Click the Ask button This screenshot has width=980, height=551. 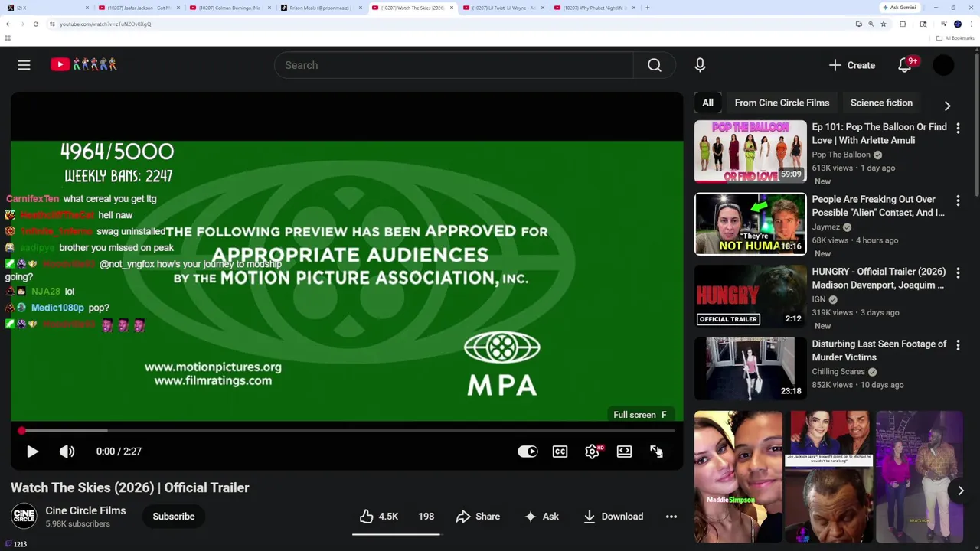[541, 517]
